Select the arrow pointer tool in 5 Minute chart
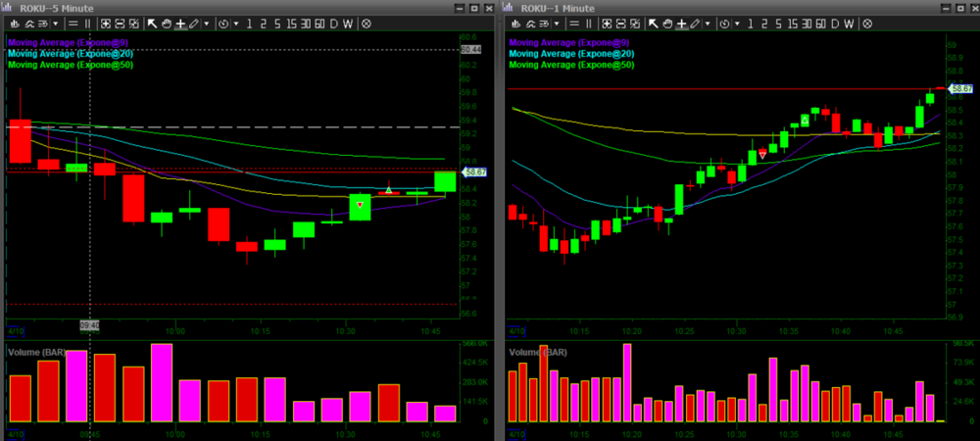Image resolution: width=980 pixels, height=441 pixels. tap(152, 24)
